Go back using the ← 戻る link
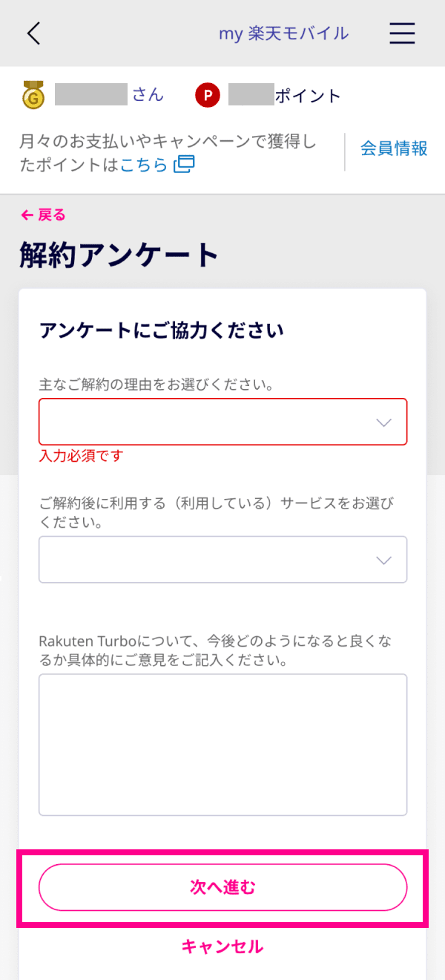The image size is (445, 980). (44, 215)
